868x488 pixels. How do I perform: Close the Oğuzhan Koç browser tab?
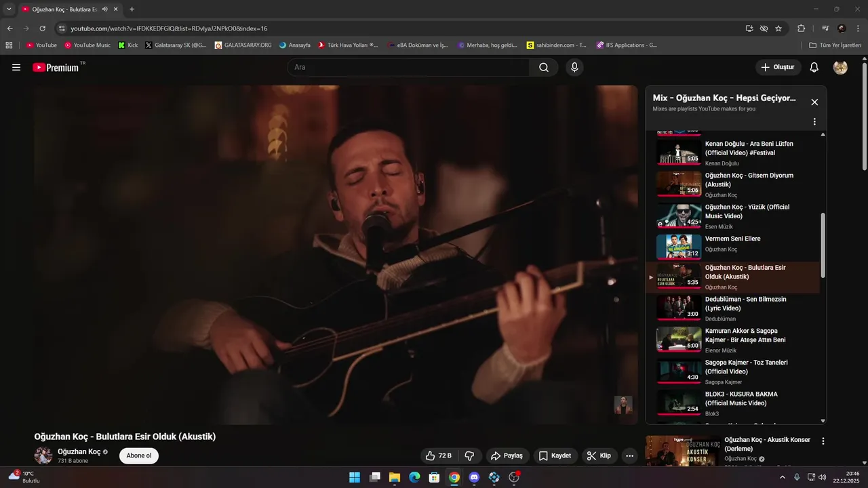coord(116,9)
